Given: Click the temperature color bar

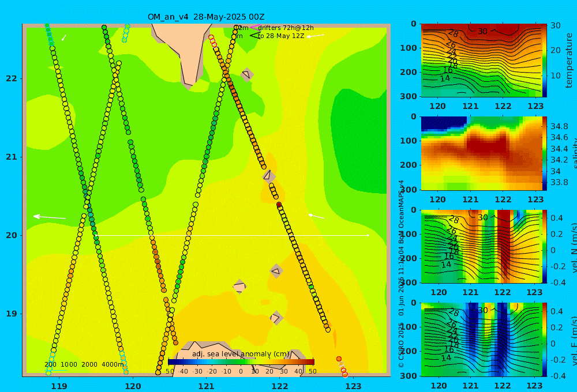Looking at the screenshot, I should [545, 61].
